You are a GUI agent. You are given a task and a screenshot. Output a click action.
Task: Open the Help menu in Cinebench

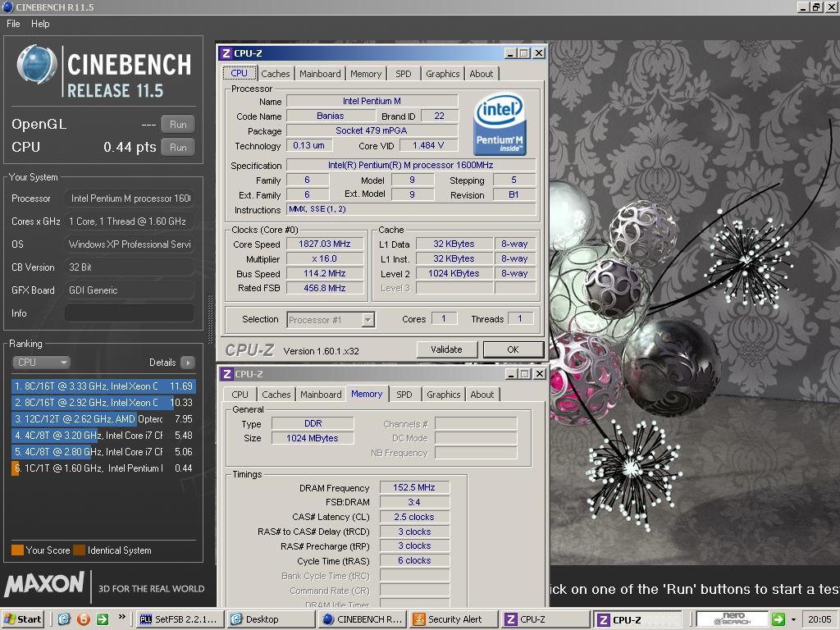[40, 24]
